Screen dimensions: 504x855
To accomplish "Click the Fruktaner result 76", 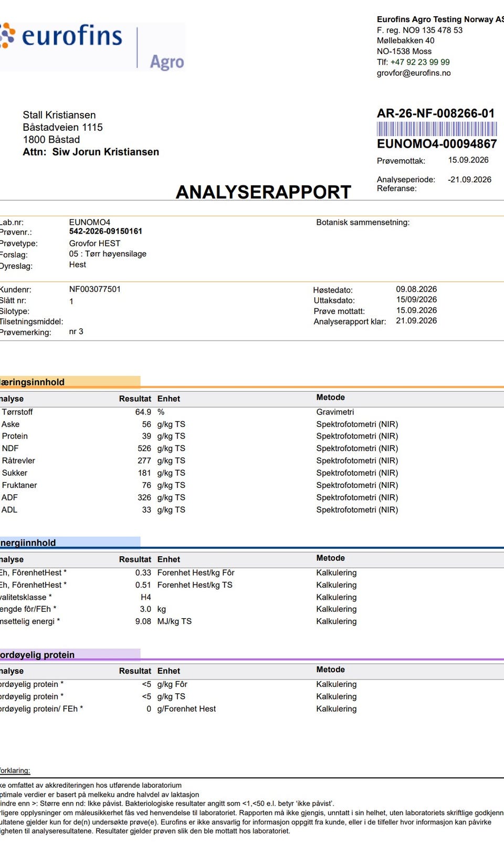I will [x=146, y=485].
